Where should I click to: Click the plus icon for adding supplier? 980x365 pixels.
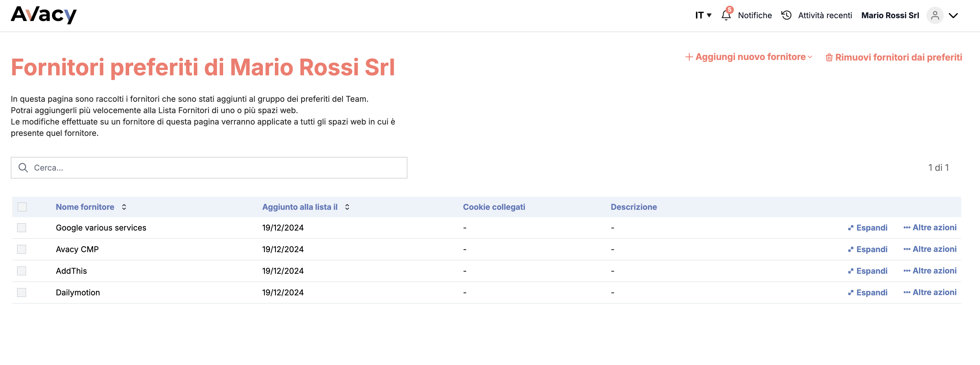pyautogui.click(x=689, y=57)
